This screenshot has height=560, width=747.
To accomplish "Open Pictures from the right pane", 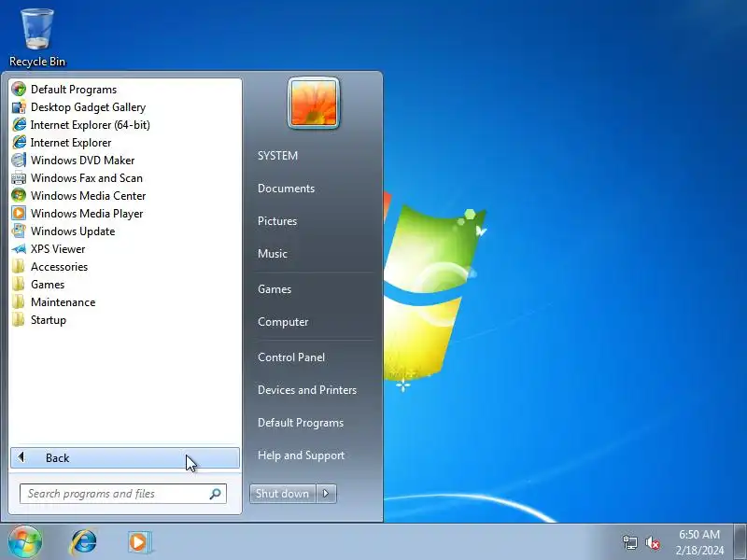I will coord(277,221).
